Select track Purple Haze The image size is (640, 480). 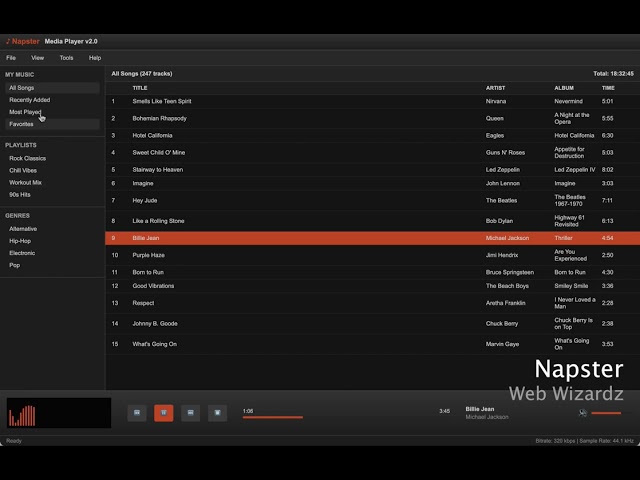(x=149, y=255)
